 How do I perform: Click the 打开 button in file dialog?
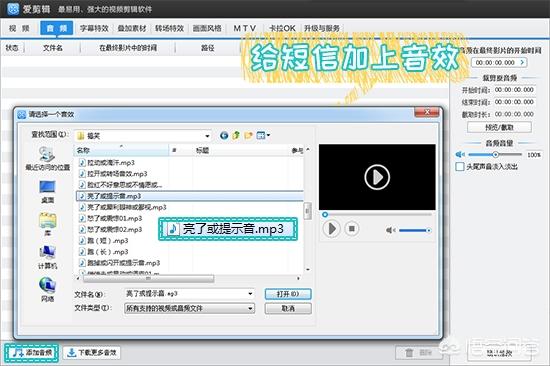pyautogui.click(x=288, y=294)
